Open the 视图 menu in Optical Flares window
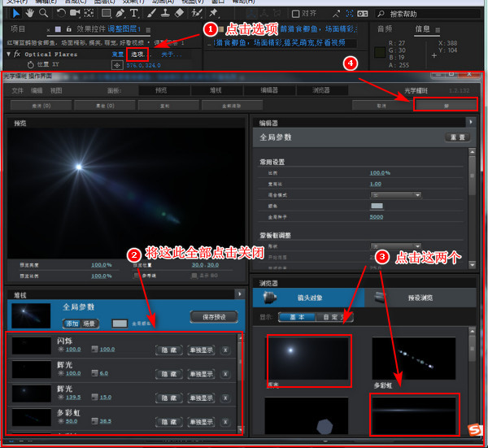Image resolution: width=488 pixels, height=448 pixels. [x=56, y=90]
